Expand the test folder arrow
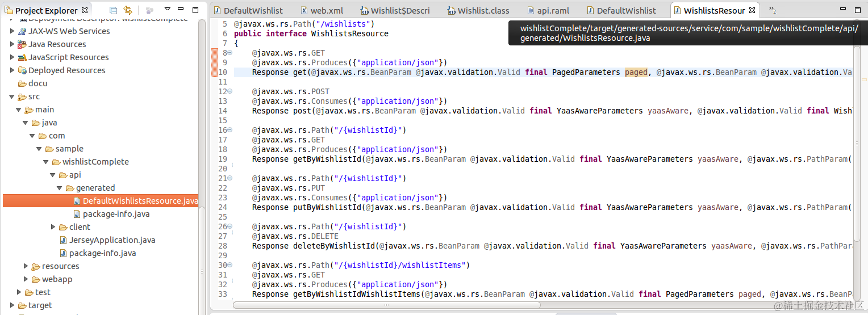Screen dimensions: 868x315 point(19,292)
